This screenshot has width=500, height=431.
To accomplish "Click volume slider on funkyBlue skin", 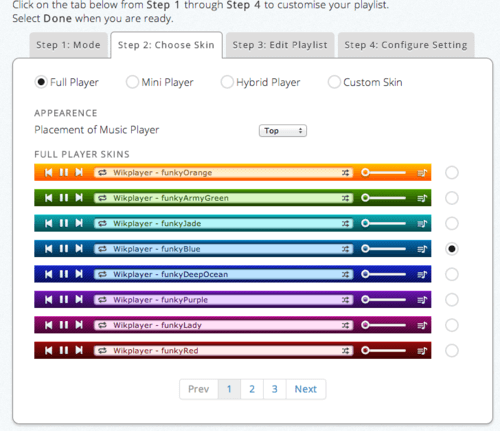I will click(x=384, y=249).
